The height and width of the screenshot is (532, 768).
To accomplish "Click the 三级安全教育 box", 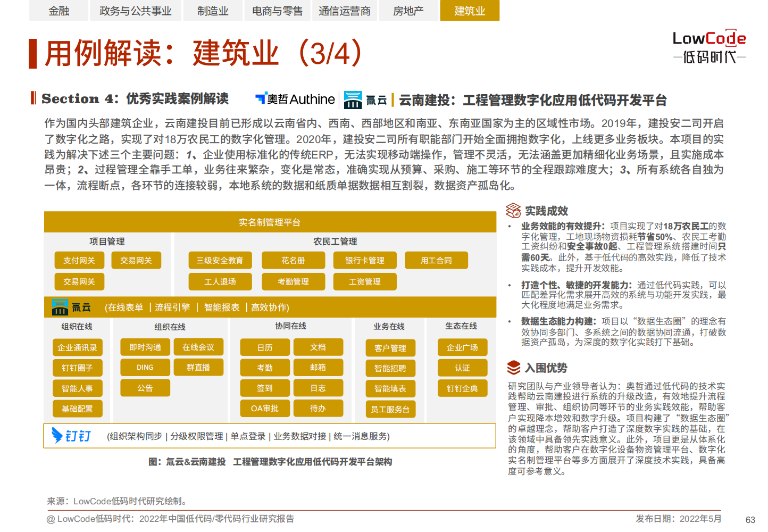I will pyautogui.click(x=220, y=260).
